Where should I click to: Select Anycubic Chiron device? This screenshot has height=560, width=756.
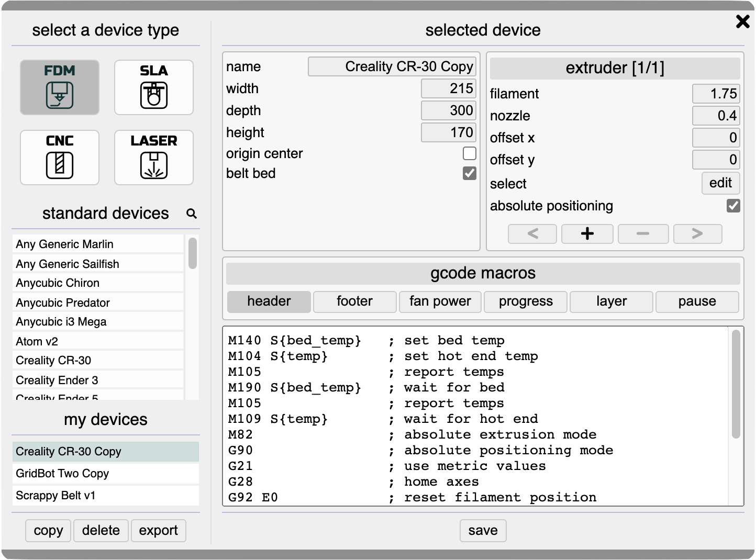pyautogui.click(x=98, y=283)
